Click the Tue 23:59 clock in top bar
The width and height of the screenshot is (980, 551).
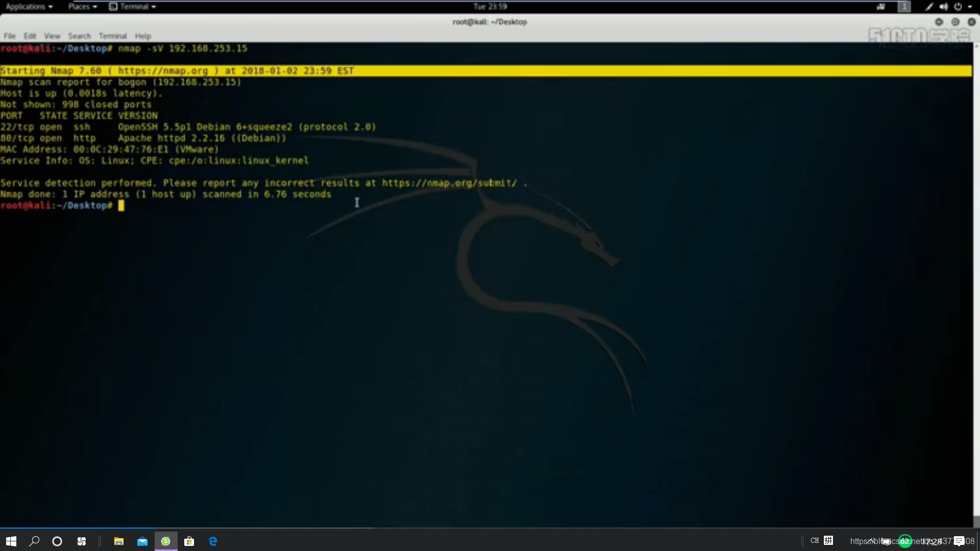click(490, 7)
